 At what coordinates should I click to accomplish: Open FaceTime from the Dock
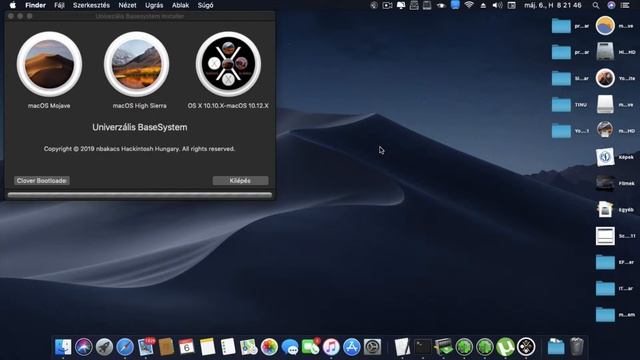(311, 347)
